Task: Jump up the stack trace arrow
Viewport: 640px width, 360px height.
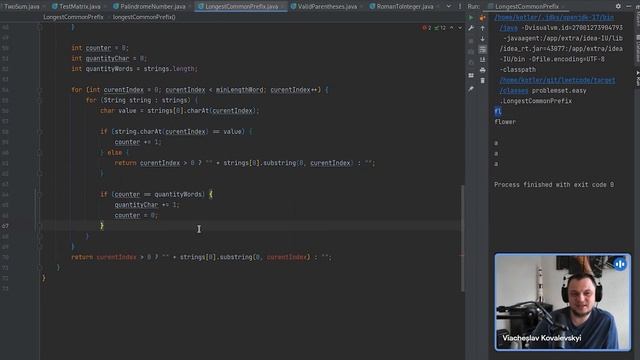Action: (482, 28)
